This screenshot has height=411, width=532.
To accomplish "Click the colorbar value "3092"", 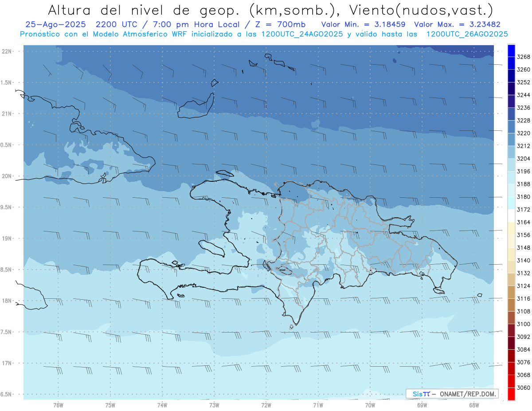I will [x=524, y=337].
